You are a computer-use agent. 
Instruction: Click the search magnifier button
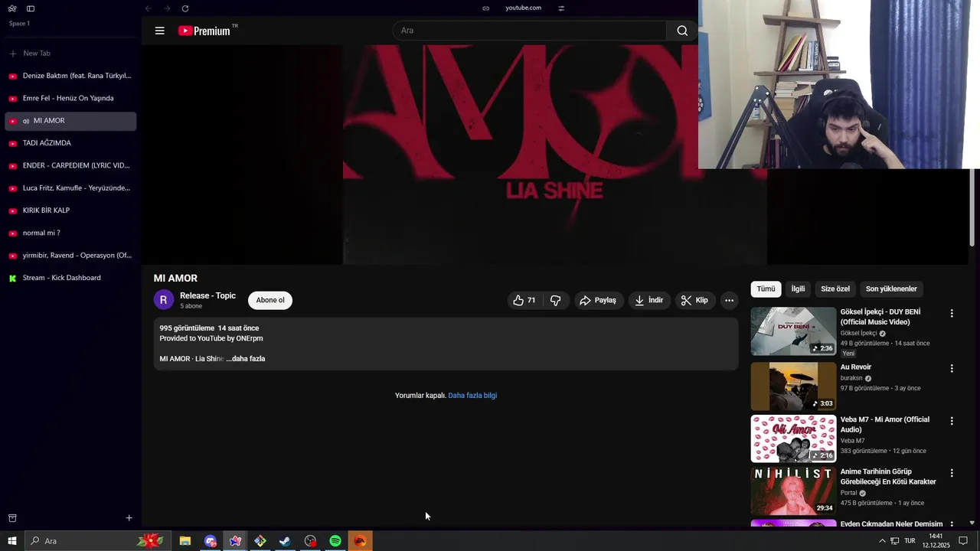tap(682, 31)
